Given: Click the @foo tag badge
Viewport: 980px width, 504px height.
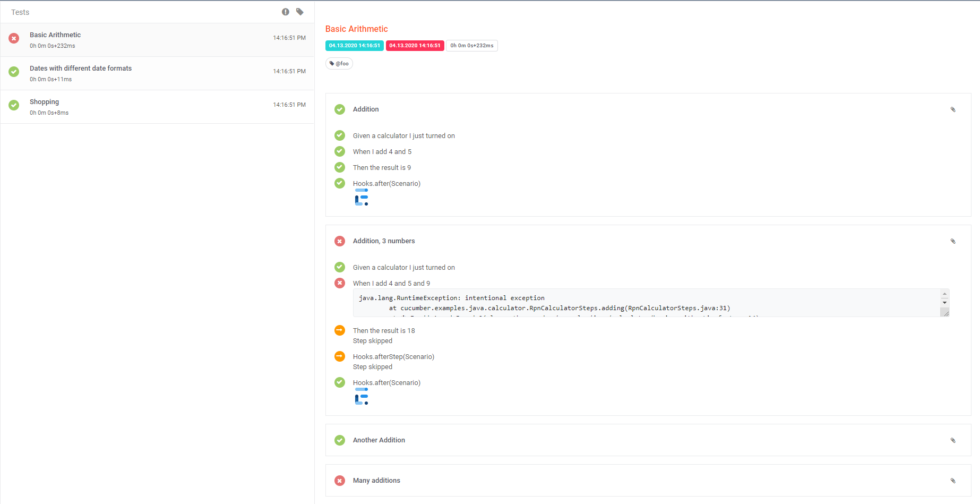Looking at the screenshot, I should [339, 63].
